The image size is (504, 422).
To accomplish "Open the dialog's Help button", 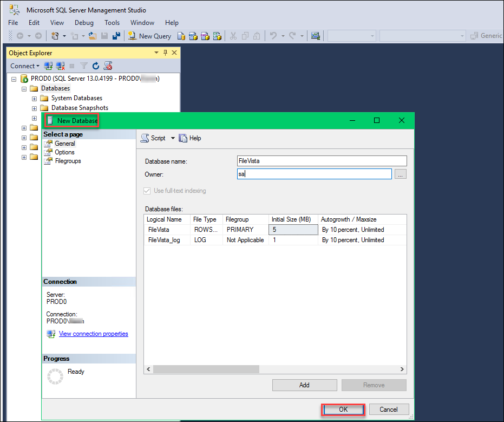I will [x=190, y=138].
